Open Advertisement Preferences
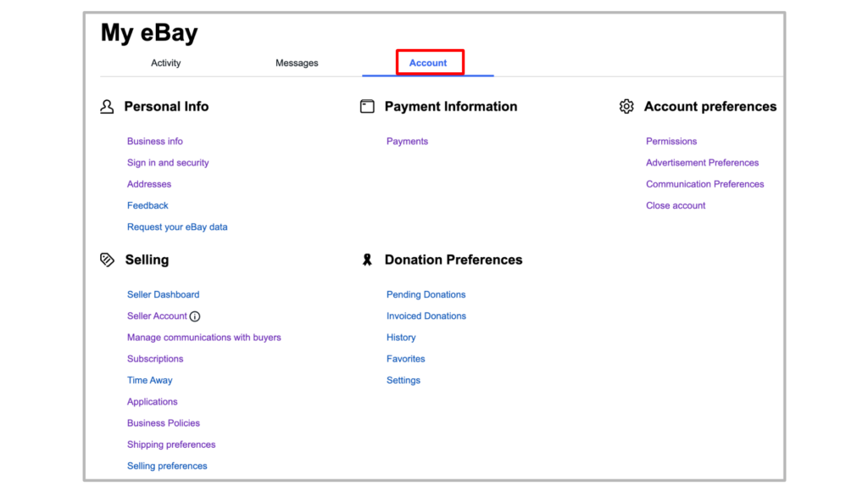Viewport: 868px width, 492px height. click(x=702, y=163)
